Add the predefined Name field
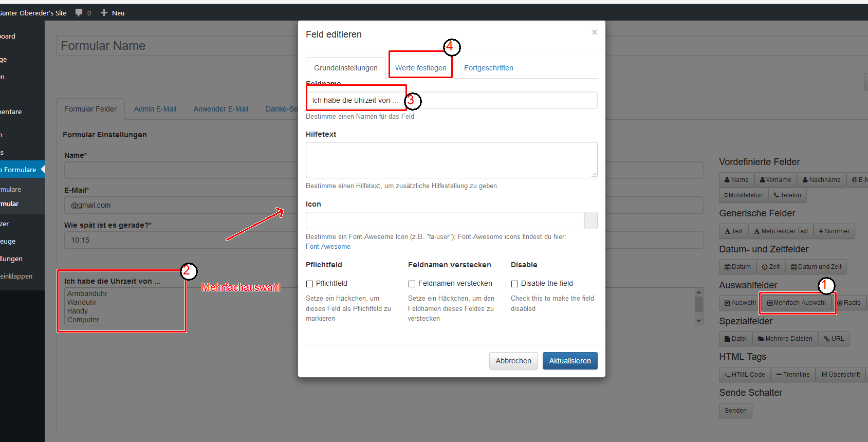This screenshot has width=868, height=442. pyautogui.click(x=736, y=180)
